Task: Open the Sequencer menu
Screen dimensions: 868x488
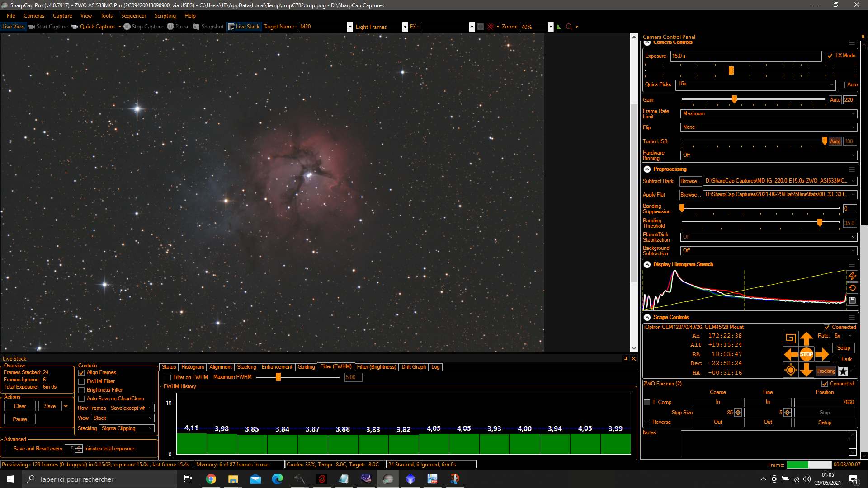Action: (x=133, y=16)
